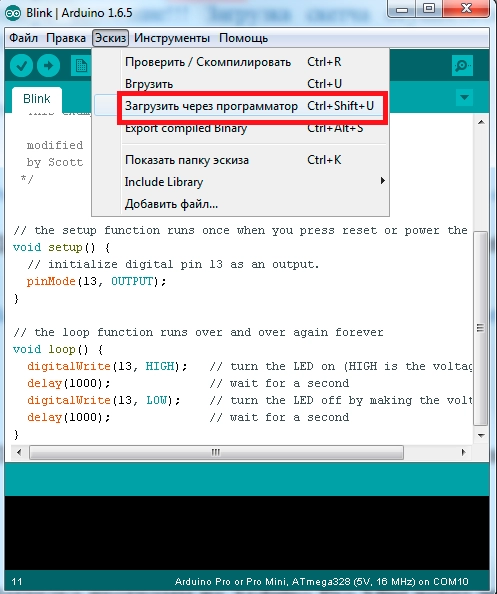
Task: Click the Verify checkmark toolbar button
Action: 21,66
